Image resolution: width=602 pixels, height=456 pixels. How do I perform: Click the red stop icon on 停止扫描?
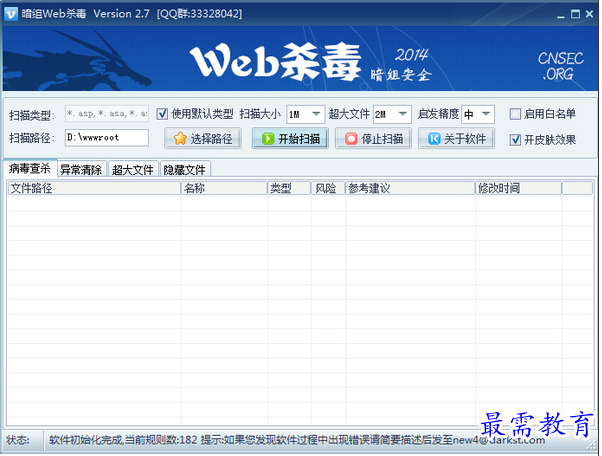pos(351,139)
